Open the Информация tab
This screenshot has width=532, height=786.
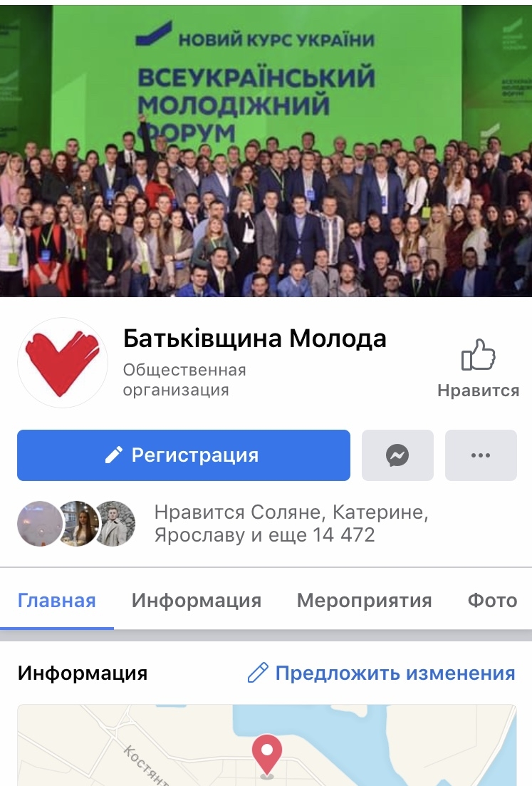pyautogui.click(x=197, y=600)
